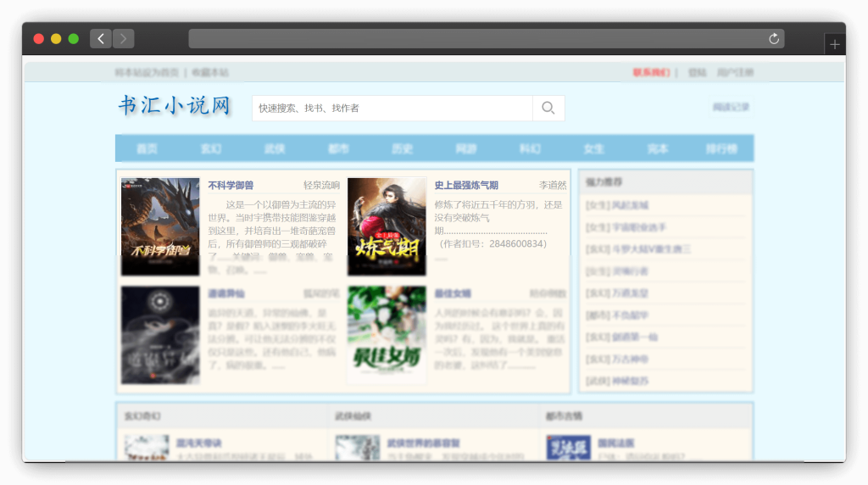Image resolution: width=868 pixels, height=485 pixels.
Task: Open the 科幻 navigation tab
Action: click(530, 149)
